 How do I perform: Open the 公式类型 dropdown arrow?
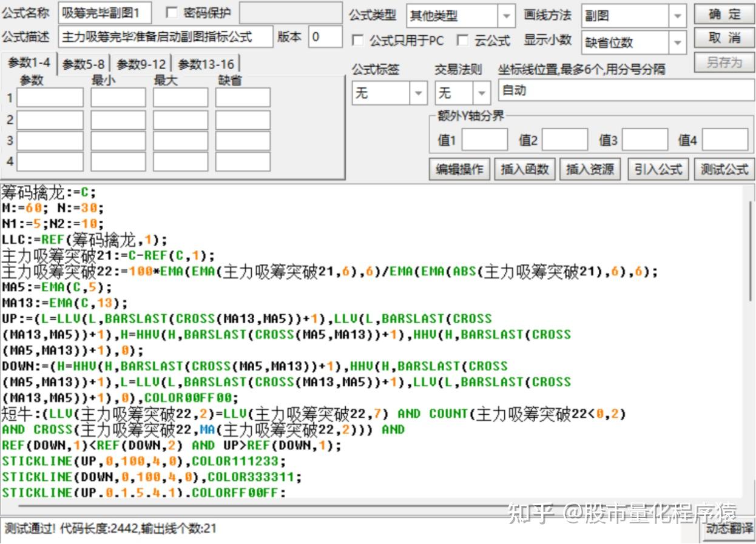pos(506,16)
